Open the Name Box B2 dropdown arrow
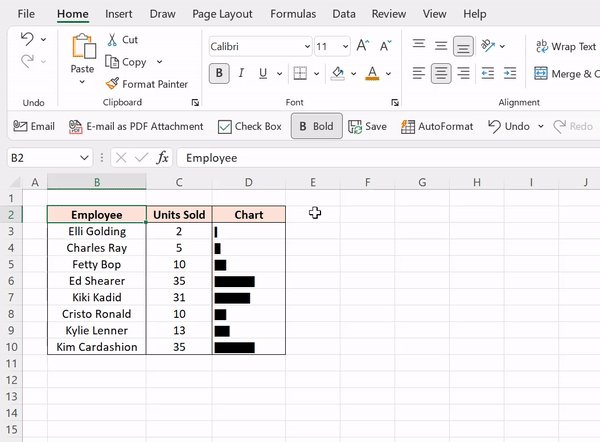Image resolution: width=600 pixels, height=442 pixels. [84, 158]
